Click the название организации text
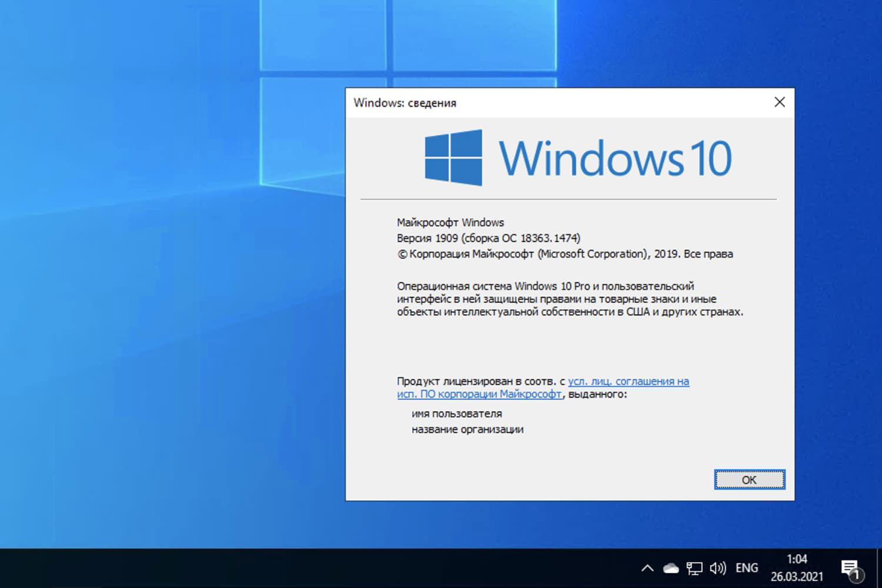882x588 pixels. (x=467, y=429)
